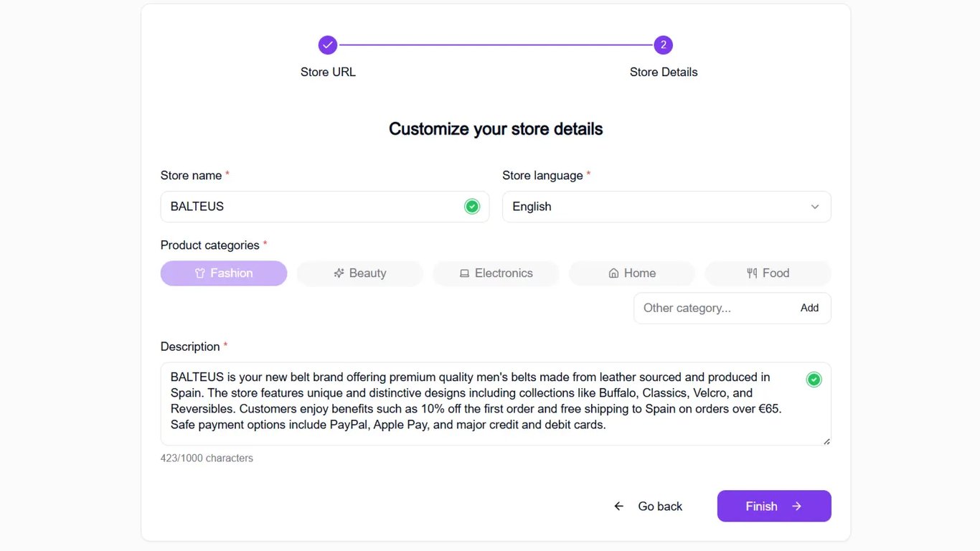Screen dimensions: 980x551
Task: Click the shirt icon on Fashion chip
Action: 200,273
